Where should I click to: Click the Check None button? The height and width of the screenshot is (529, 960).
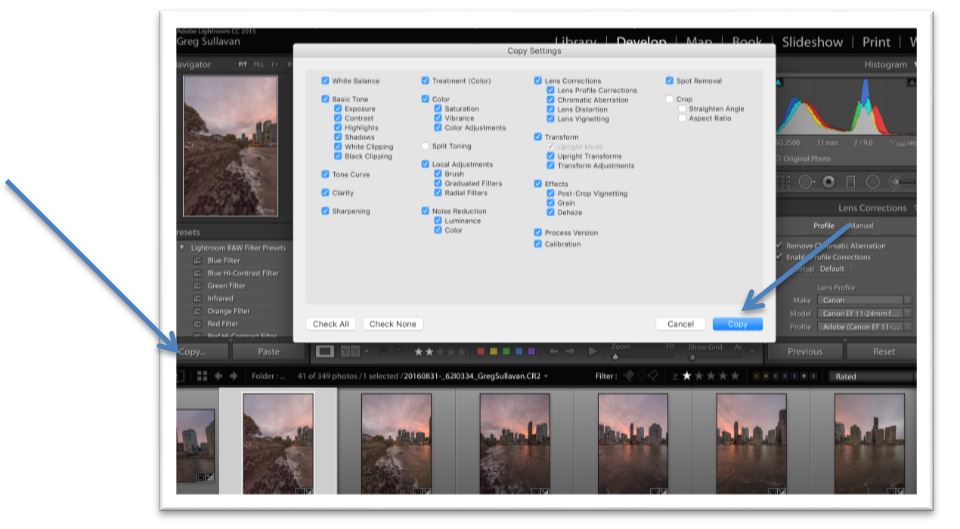click(x=392, y=324)
